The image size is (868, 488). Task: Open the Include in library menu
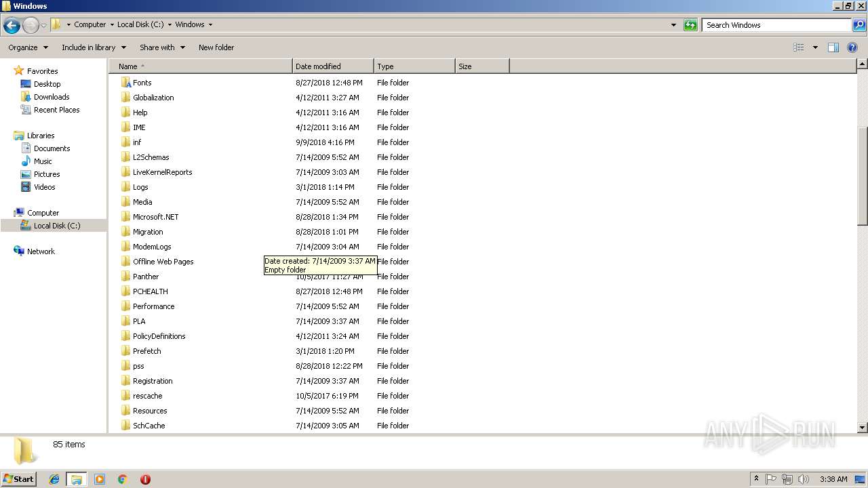[94, 47]
